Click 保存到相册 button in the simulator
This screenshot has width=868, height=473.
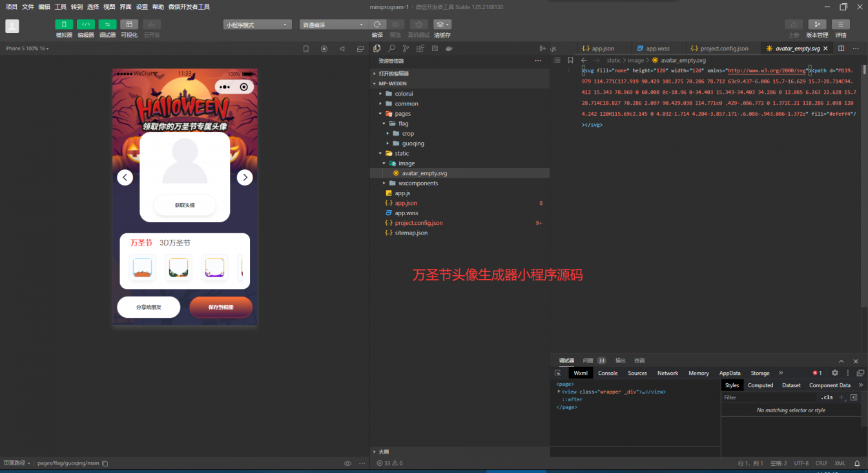point(220,307)
